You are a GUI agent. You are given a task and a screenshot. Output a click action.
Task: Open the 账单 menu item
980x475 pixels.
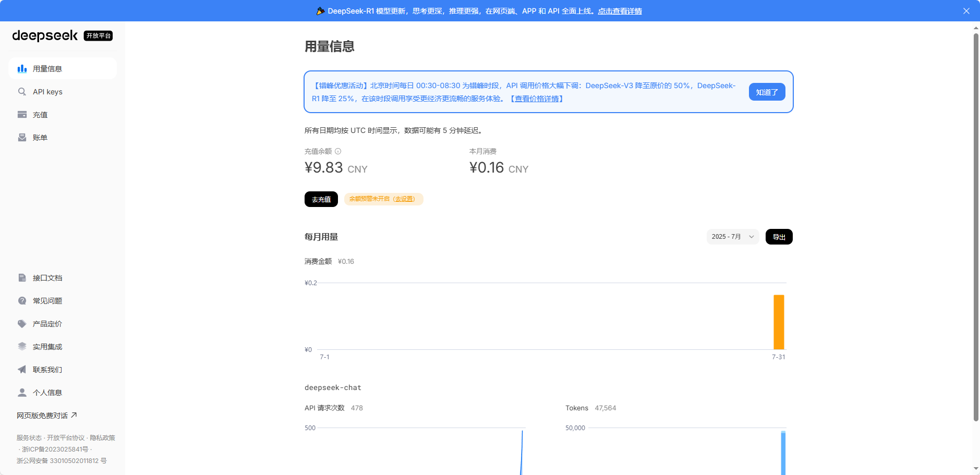(x=63, y=138)
